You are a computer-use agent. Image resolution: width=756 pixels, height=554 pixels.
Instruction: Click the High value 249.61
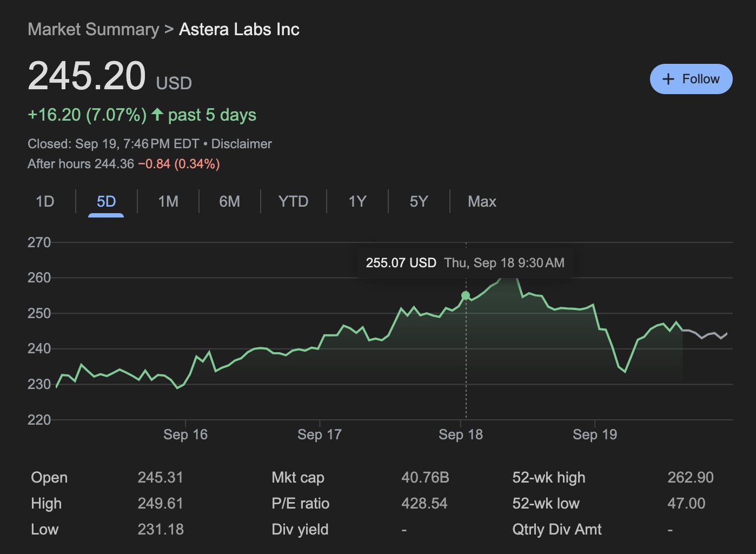pyautogui.click(x=161, y=504)
